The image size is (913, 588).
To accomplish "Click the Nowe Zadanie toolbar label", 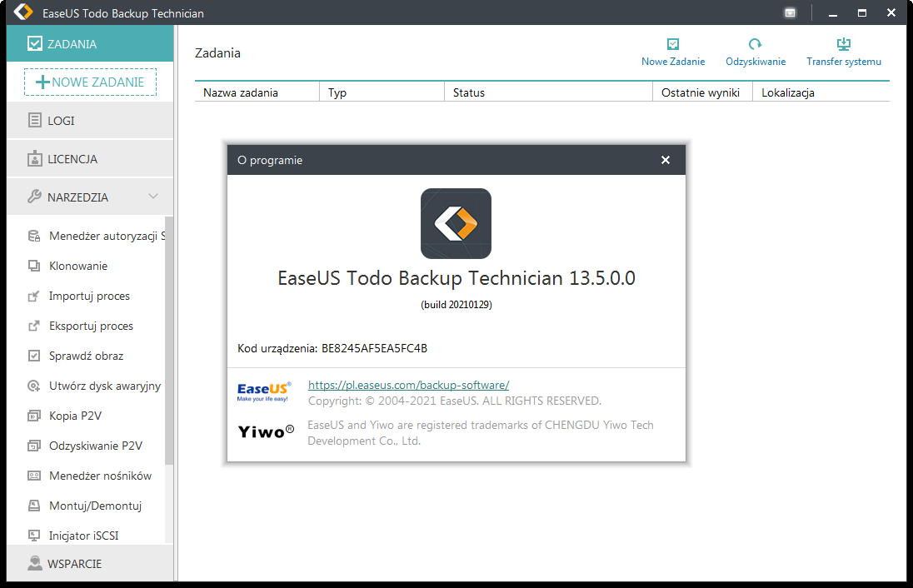I will 673,62.
